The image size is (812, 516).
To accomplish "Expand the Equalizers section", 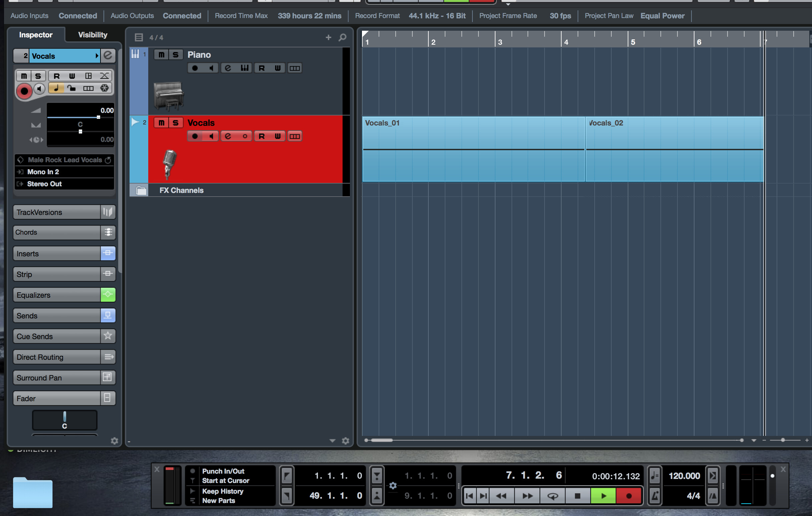I will coord(57,295).
